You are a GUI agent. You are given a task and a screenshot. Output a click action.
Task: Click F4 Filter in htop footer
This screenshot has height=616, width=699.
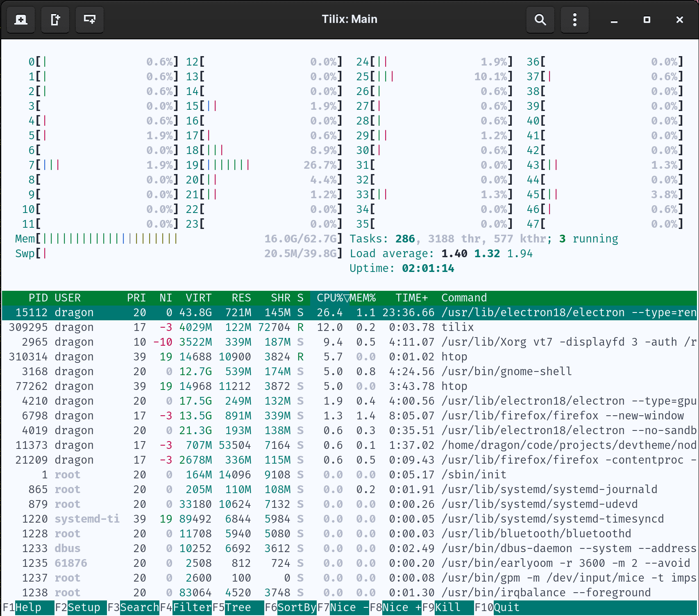[185, 607]
